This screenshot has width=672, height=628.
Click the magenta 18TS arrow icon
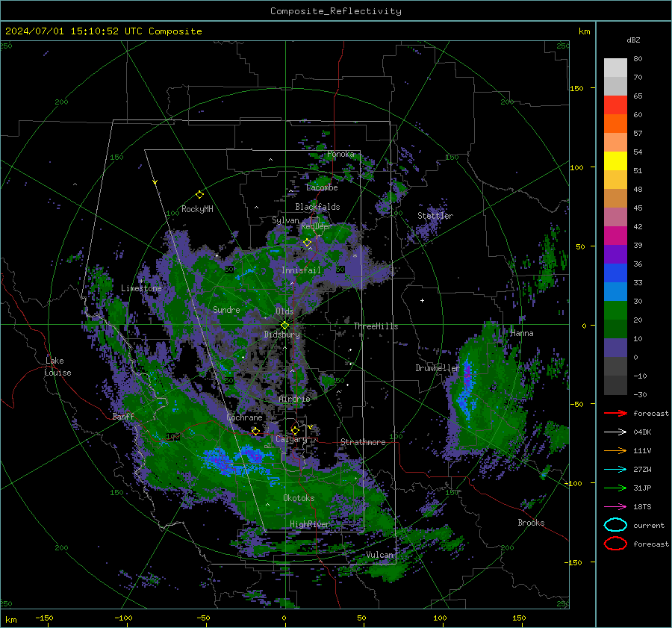[x=615, y=507]
